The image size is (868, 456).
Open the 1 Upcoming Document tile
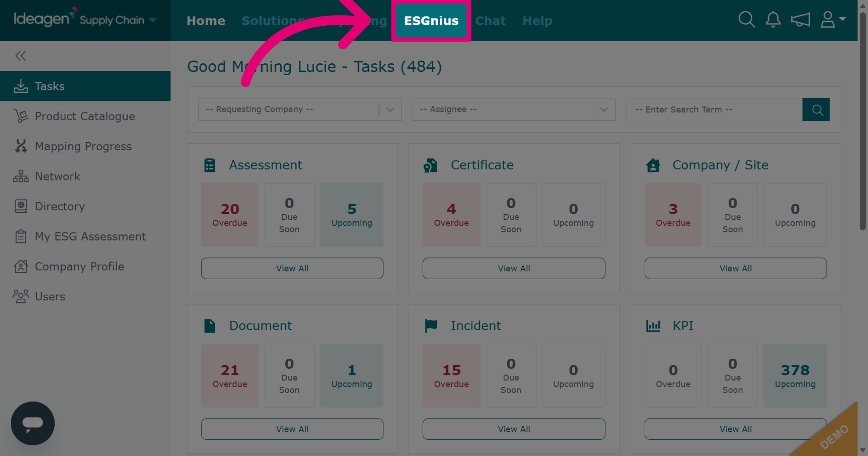352,375
